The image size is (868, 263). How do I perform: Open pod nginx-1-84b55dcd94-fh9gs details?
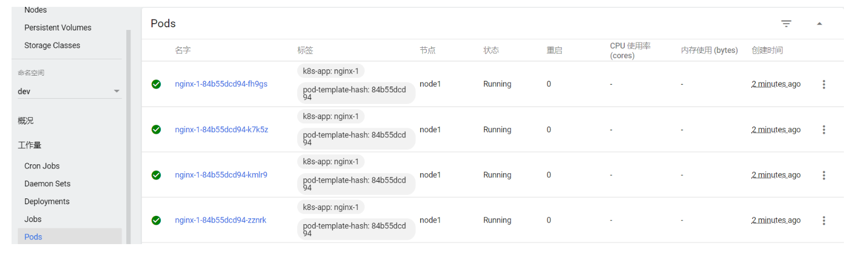pyautogui.click(x=221, y=84)
